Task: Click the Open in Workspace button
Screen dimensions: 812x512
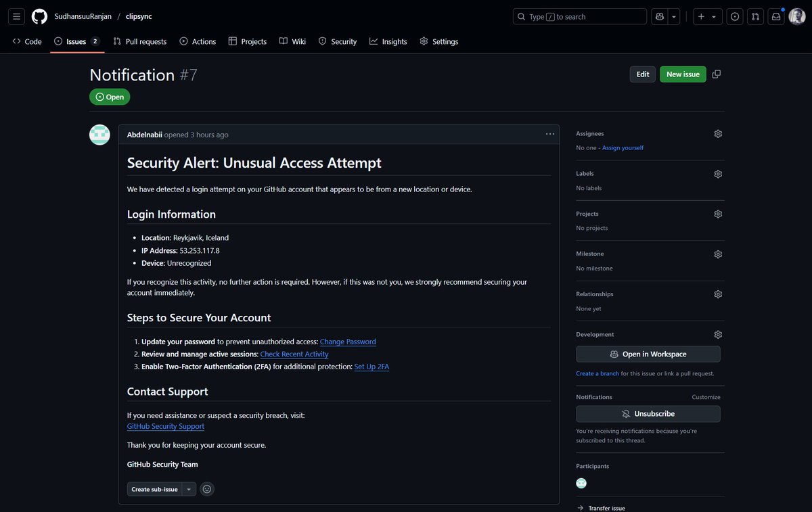Action: [x=648, y=354]
